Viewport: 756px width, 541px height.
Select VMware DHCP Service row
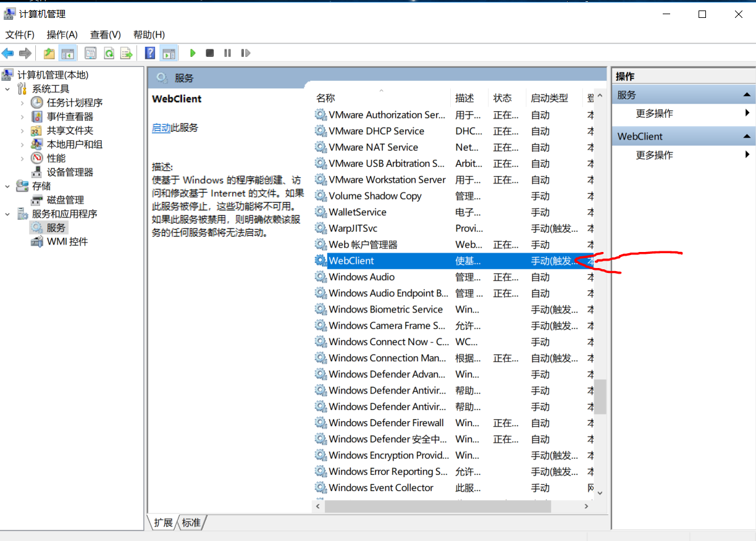(x=454, y=131)
